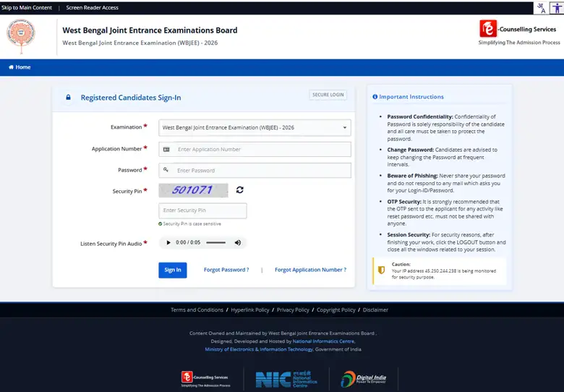The width and height of the screenshot is (564, 392).
Task: Click the security pin captcha image 501071
Action: coord(193,190)
